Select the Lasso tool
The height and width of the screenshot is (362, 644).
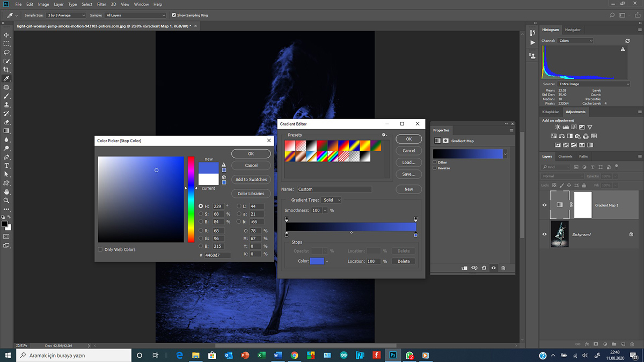click(6, 53)
